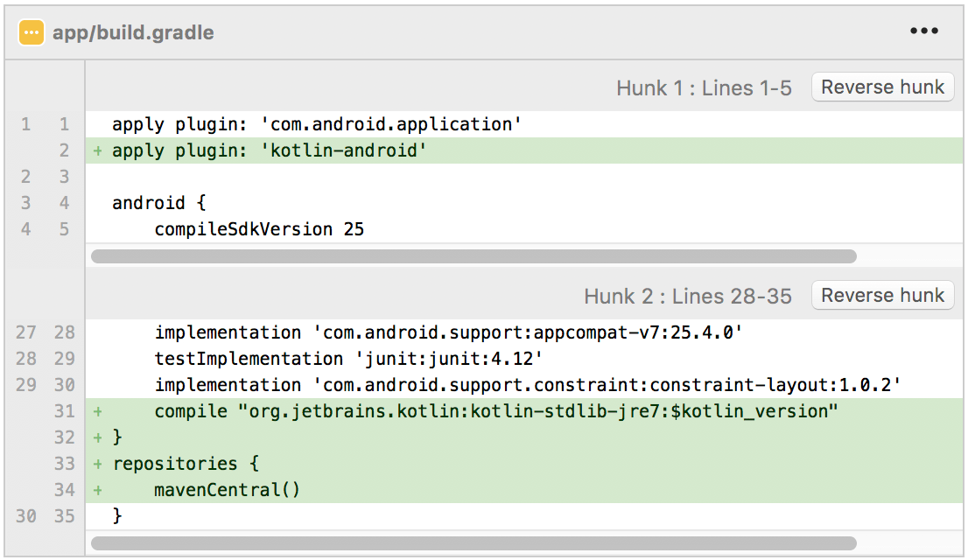Click the constraint-layout implementation line

[x=527, y=385]
